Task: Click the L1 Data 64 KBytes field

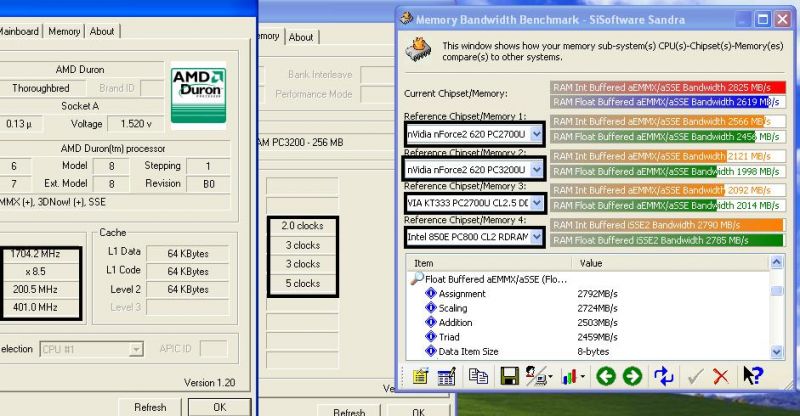Action: click(188, 253)
